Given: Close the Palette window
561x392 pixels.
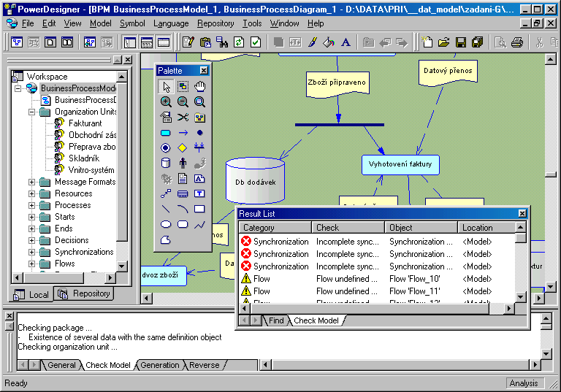Looking at the screenshot, I should 204,71.
